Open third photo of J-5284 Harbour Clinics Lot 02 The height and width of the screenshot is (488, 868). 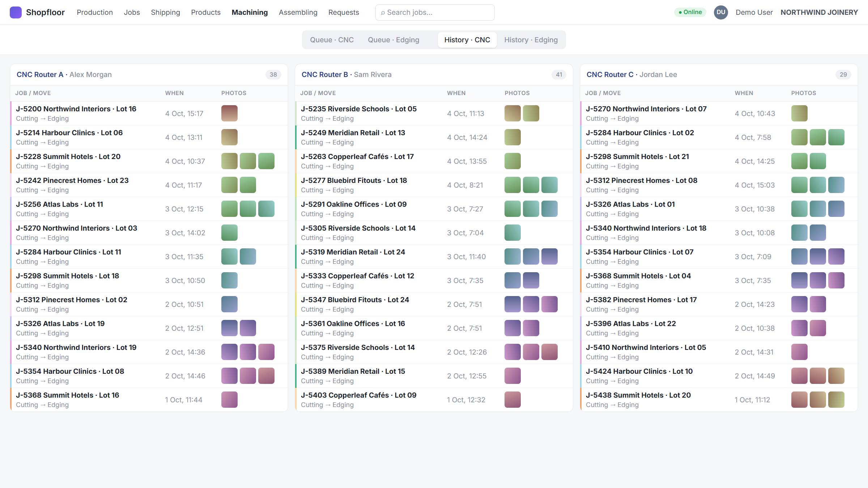point(836,137)
